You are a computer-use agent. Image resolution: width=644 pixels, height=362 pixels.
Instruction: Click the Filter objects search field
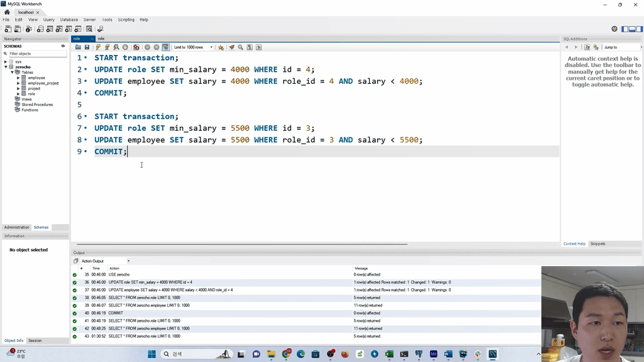tap(35, 54)
